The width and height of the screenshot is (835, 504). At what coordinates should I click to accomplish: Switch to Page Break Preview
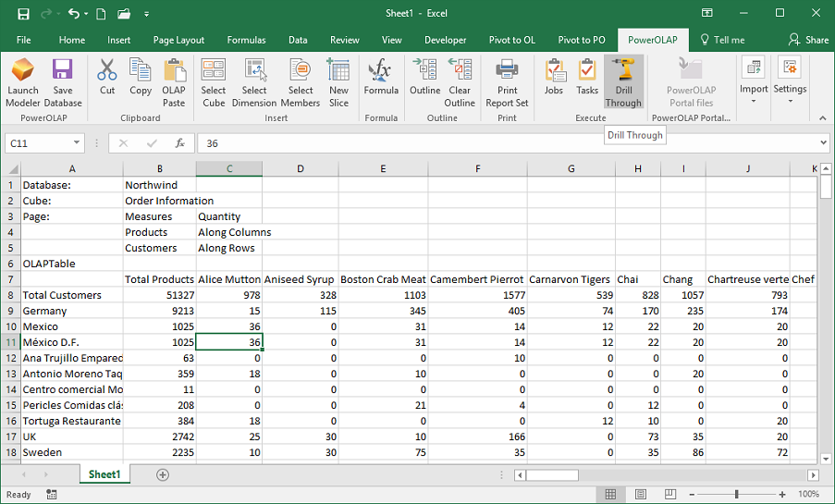click(669, 495)
